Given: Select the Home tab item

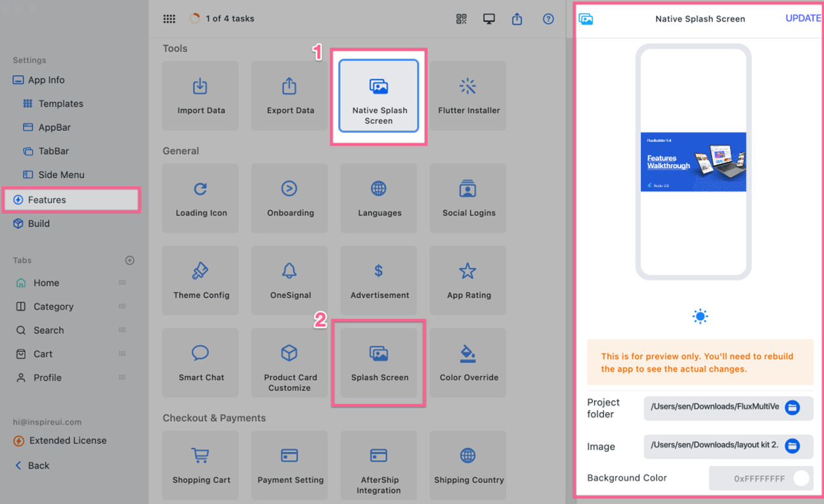Looking at the screenshot, I should pyautogui.click(x=37, y=283).
